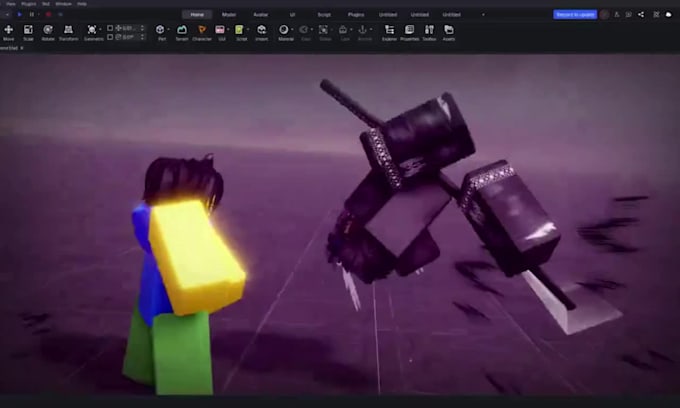Image resolution: width=680 pixels, height=408 pixels.
Task: Click the cloud icon at top right
Action: 668,15
